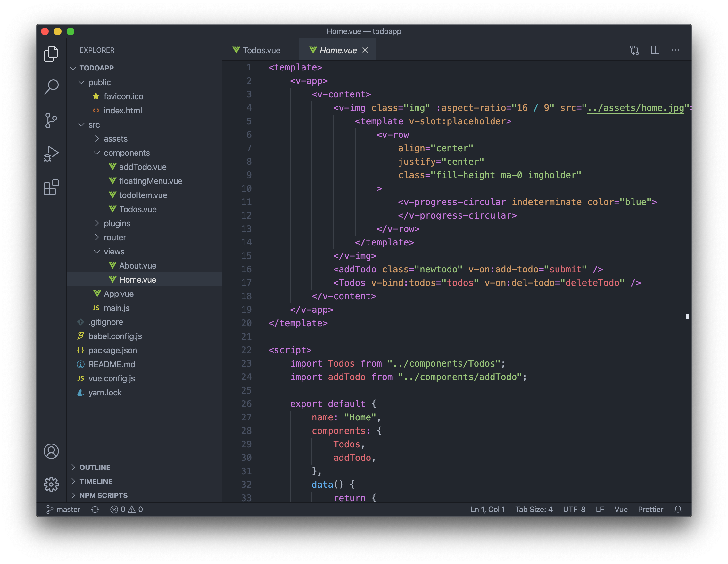Screen dimensions: 728x564
Task: Open main.js file
Action: point(144,308)
